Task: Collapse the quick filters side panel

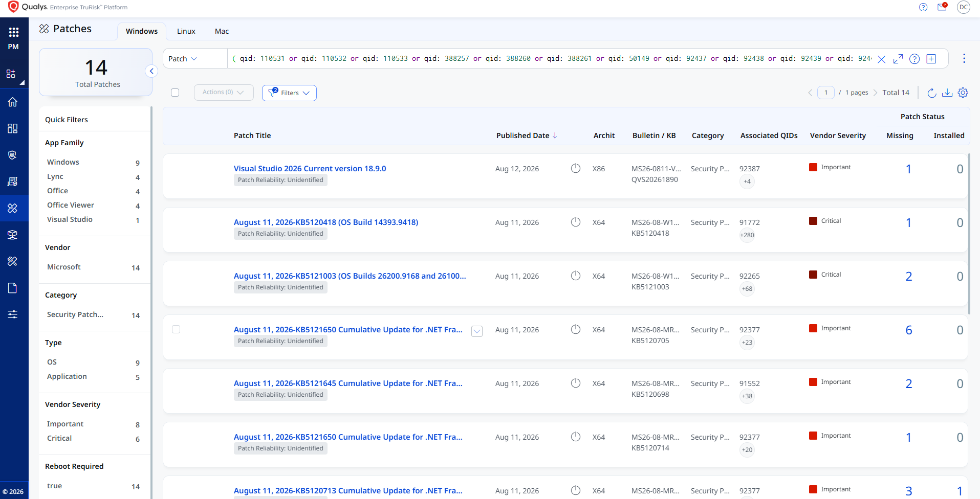Action: pos(151,71)
